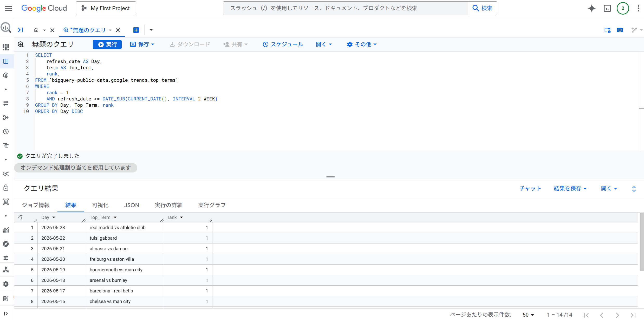Run the query with 実行 button

coord(107,44)
